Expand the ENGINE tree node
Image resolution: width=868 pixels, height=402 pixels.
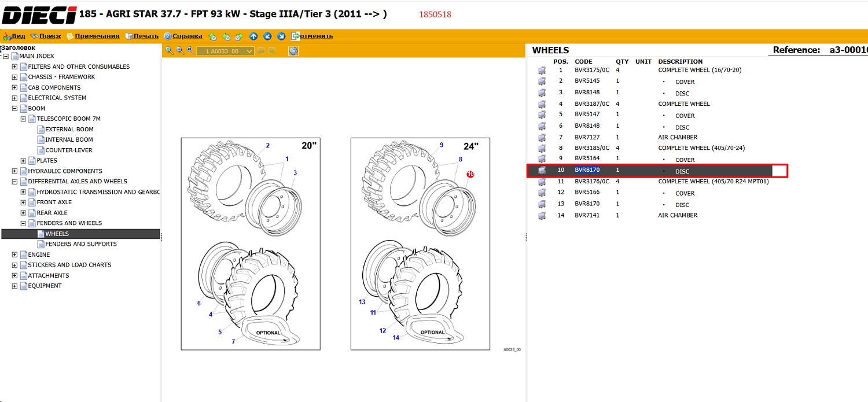15,255
